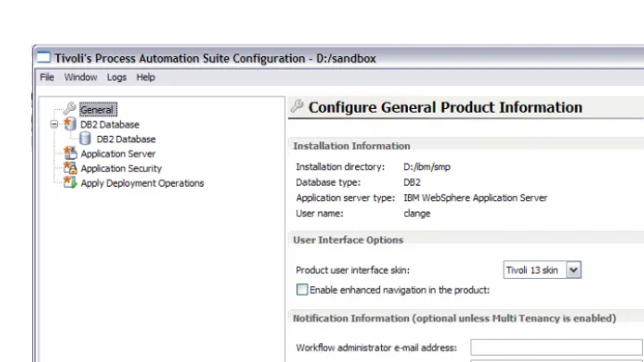Click the window icon in the title bar
644x362 pixels.
coord(44,57)
